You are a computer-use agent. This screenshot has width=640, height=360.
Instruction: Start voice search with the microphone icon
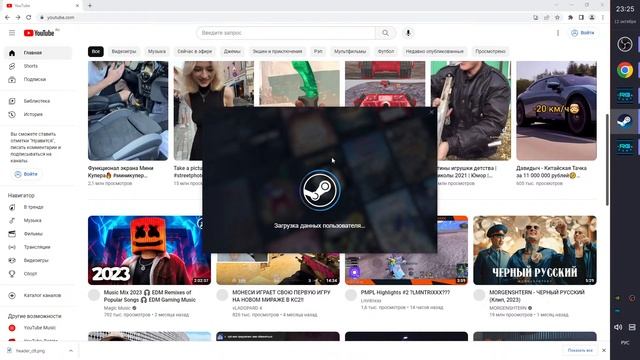(x=408, y=33)
